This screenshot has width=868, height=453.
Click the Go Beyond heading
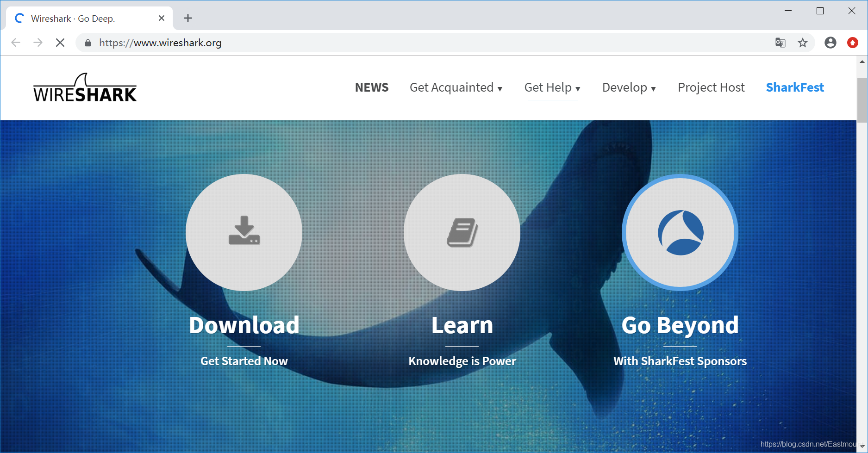point(680,325)
